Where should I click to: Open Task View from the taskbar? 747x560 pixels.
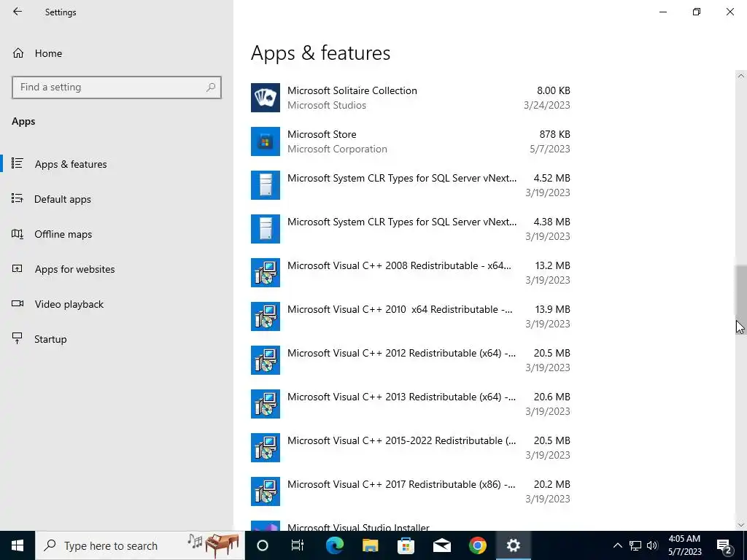pyautogui.click(x=298, y=545)
